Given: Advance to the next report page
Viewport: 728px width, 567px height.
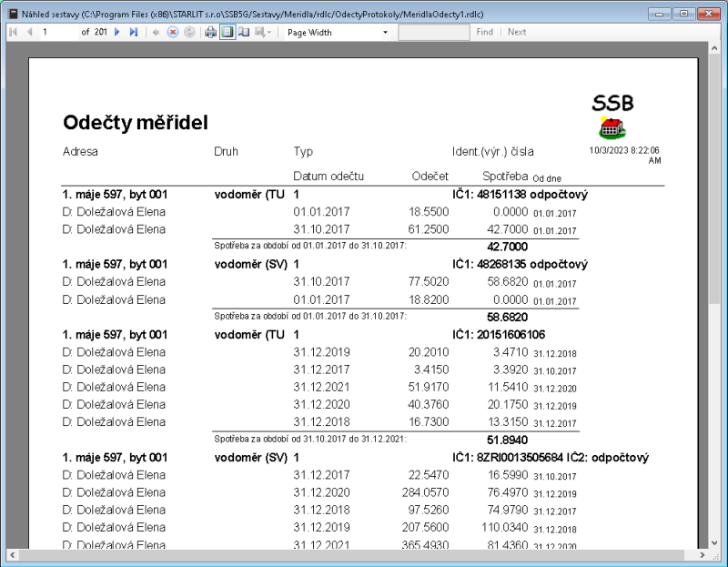Looking at the screenshot, I should pos(116,32).
